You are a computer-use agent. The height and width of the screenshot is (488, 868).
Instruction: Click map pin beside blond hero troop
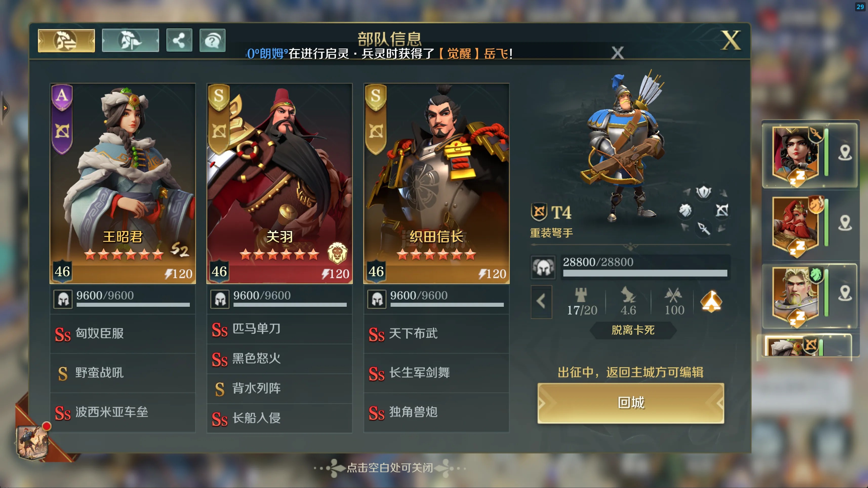(x=845, y=293)
